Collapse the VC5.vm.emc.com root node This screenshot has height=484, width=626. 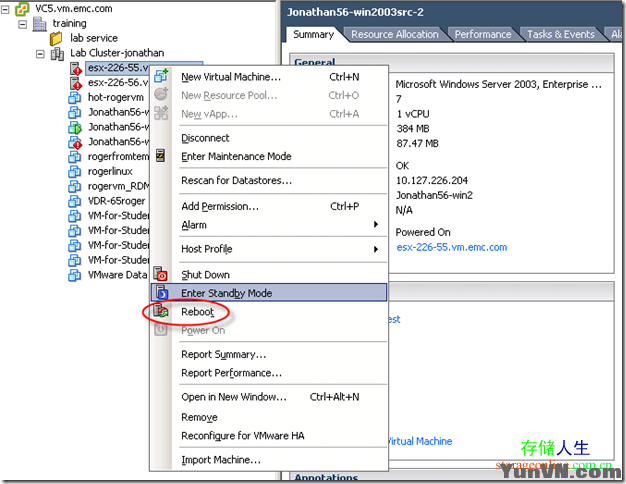(5, 10)
